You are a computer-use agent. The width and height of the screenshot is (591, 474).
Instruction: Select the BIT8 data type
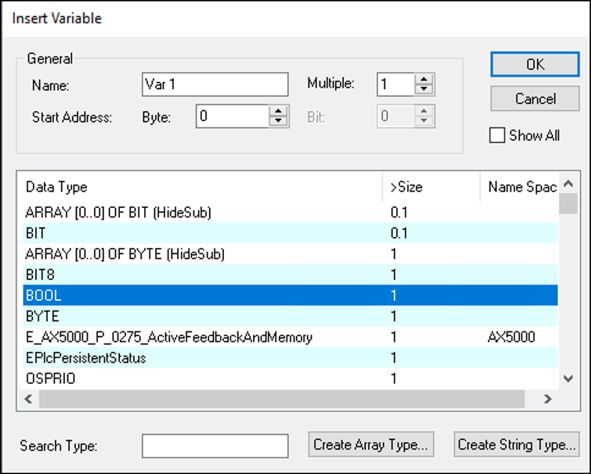(290, 275)
